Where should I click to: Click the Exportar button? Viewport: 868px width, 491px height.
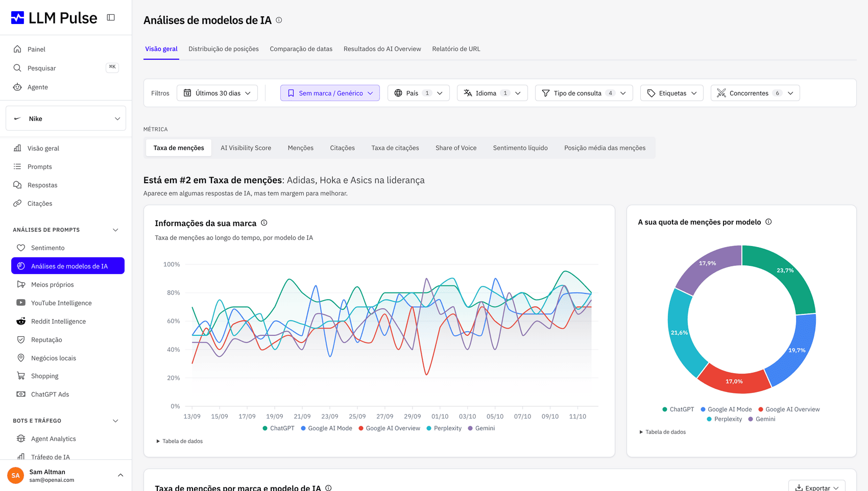816,487
